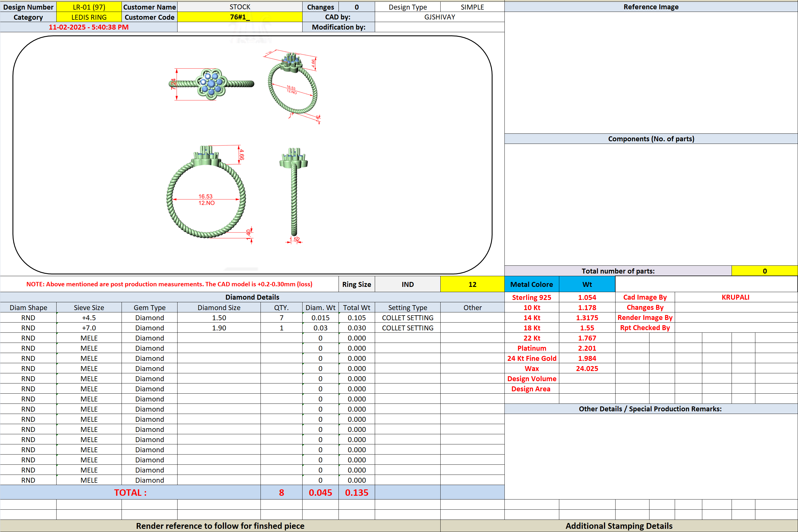Select quantity 7 in first diamond row
Screen dimensions: 798x532
tap(281, 318)
